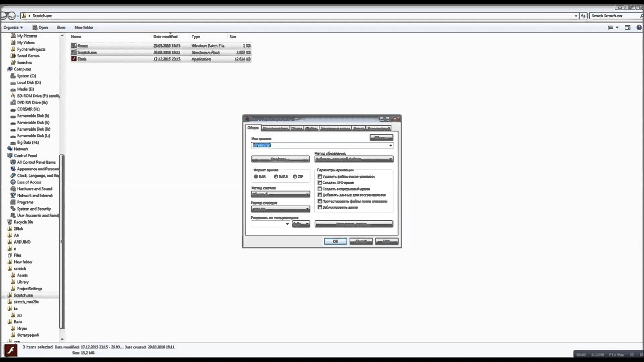Click the large Flash icon in the details pane
644x362 pixels.
point(11,350)
